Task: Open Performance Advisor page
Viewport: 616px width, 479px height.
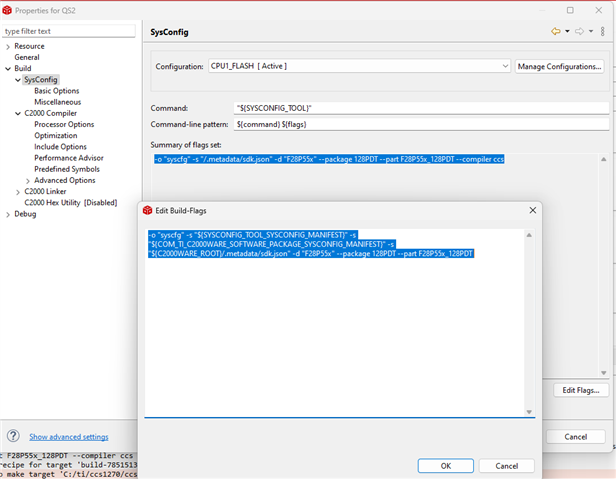Action: coord(69,158)
